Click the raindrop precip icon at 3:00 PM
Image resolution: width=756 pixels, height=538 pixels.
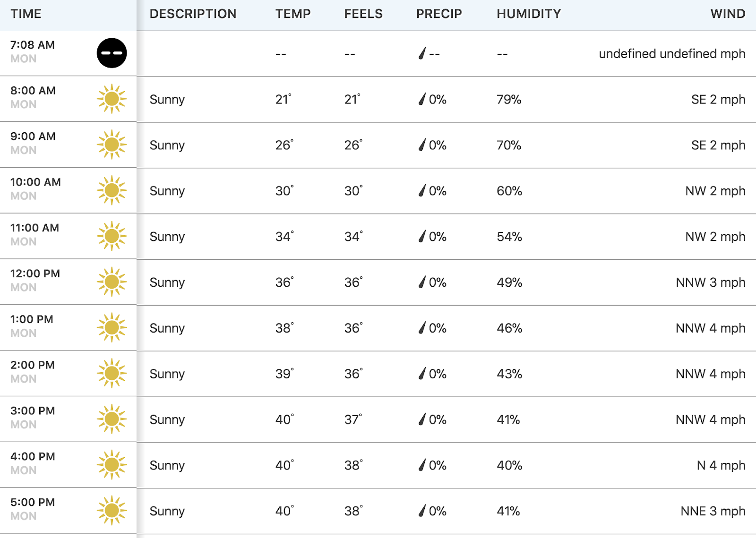[x=422, y=419]
